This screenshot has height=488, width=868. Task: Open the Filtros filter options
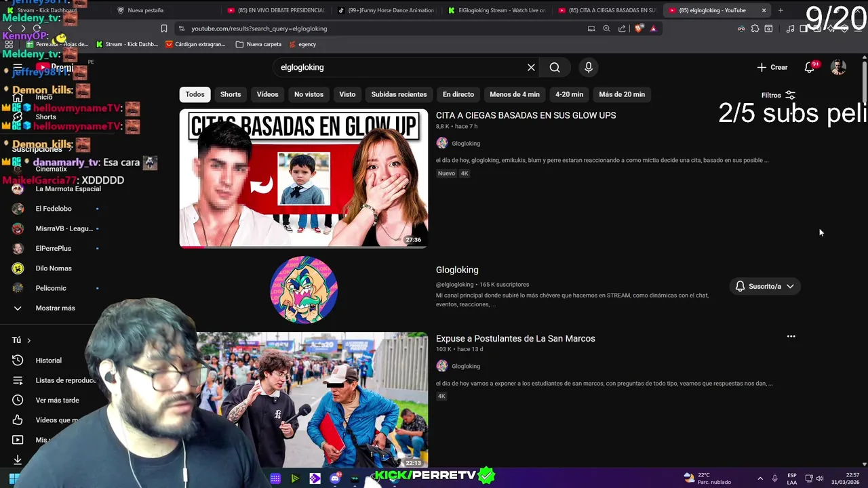coord(778,95)
